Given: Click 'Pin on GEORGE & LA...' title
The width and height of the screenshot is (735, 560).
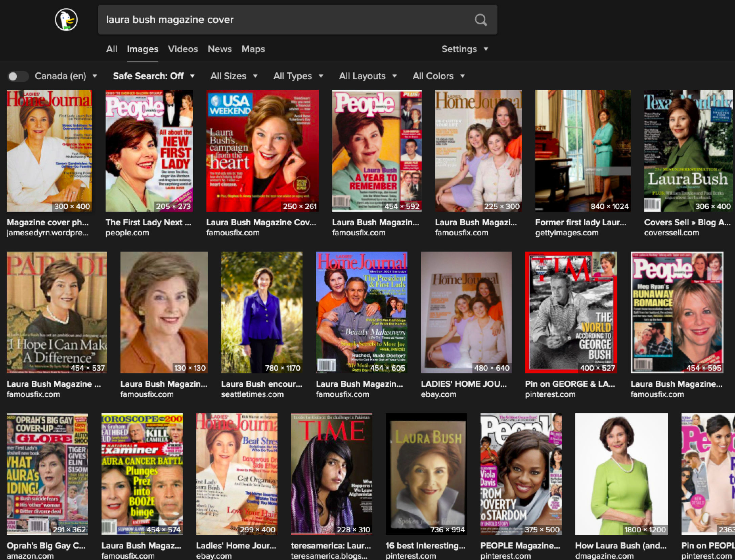Looking at the screenshot, I should tap(570, 384).
